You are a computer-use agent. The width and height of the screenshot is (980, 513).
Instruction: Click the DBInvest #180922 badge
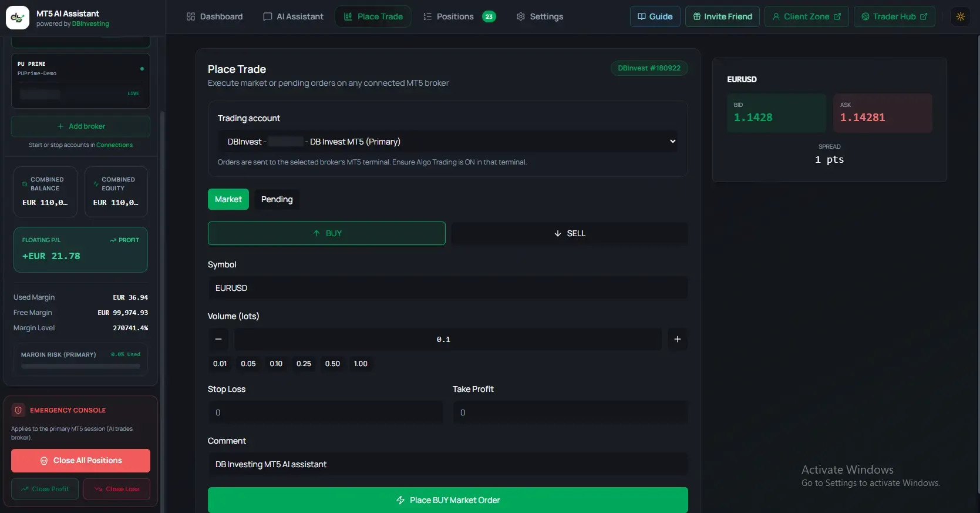tap(649, 68)
